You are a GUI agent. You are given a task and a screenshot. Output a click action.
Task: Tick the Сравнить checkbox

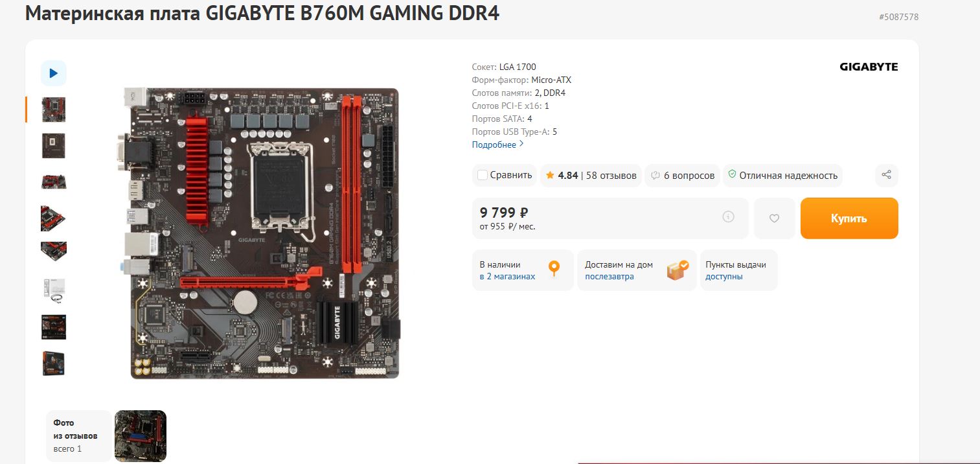[482, 175]
